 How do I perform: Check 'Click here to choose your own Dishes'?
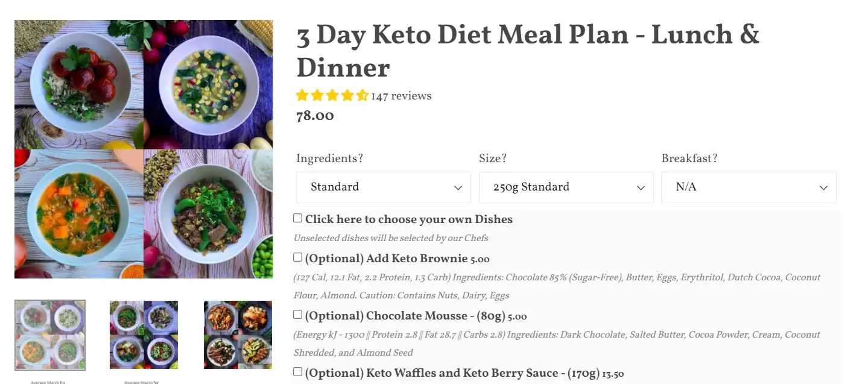click(298, 218)
